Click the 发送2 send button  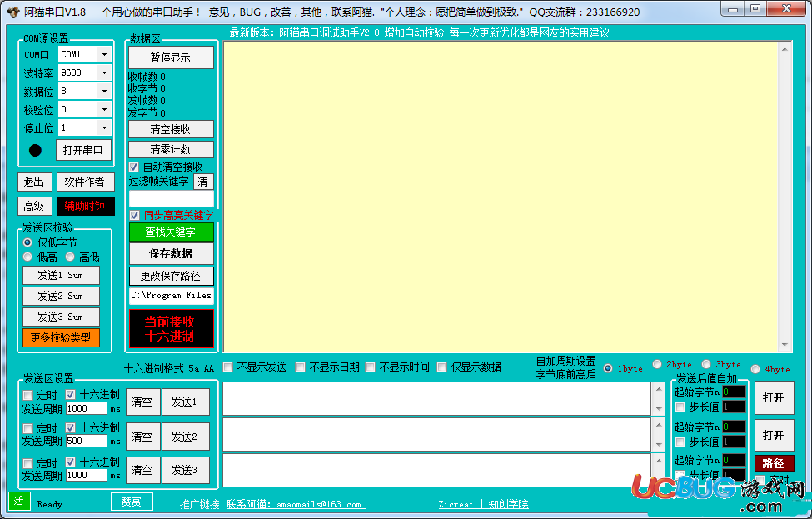pyautogui.click(x=186, y=437)
